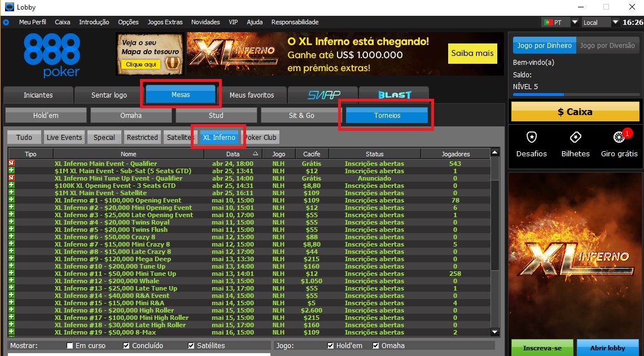Click the Saiba mais banner button
Screen dimensions: 644x356
(472, 54)
